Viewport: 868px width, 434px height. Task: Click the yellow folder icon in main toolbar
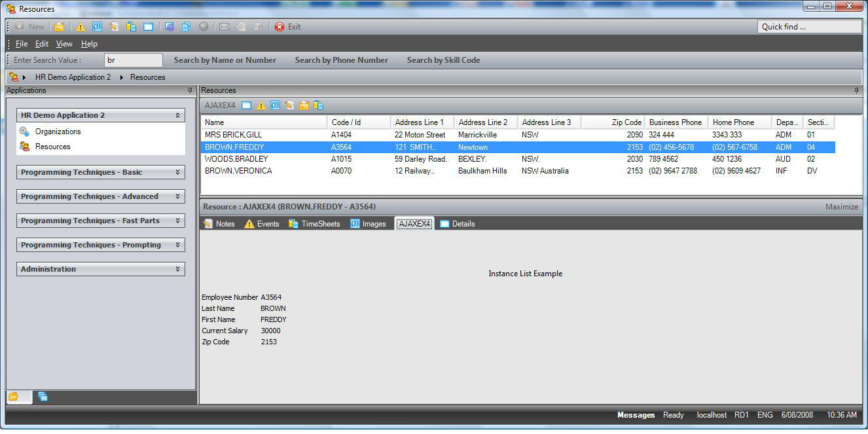tap(60, 27)
